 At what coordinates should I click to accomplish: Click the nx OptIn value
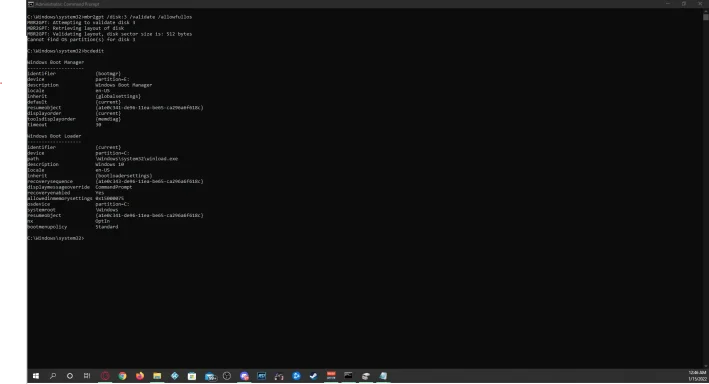[103, 221]
